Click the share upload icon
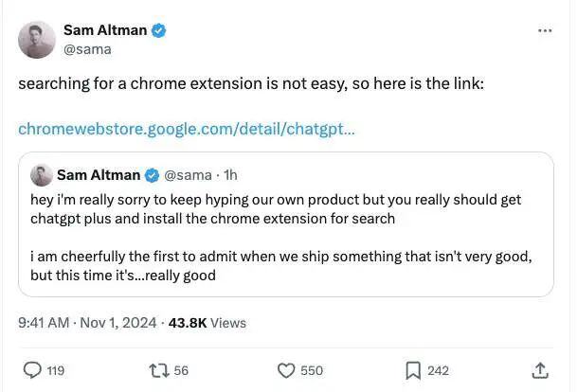The image size is (577, 392). [540, 370]
